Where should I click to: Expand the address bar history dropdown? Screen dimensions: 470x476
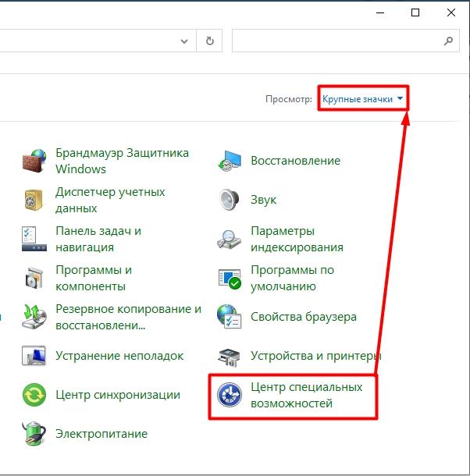tap(184, 41)
